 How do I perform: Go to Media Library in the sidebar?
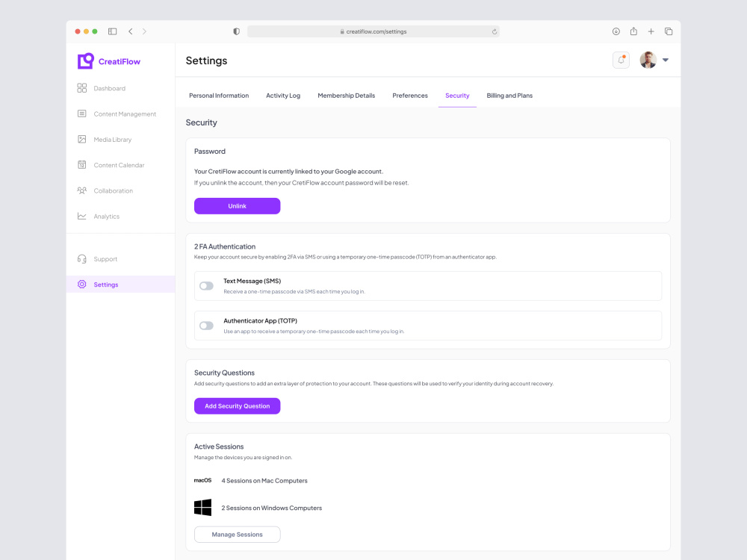pyautogui.click(x=105, y=140)
